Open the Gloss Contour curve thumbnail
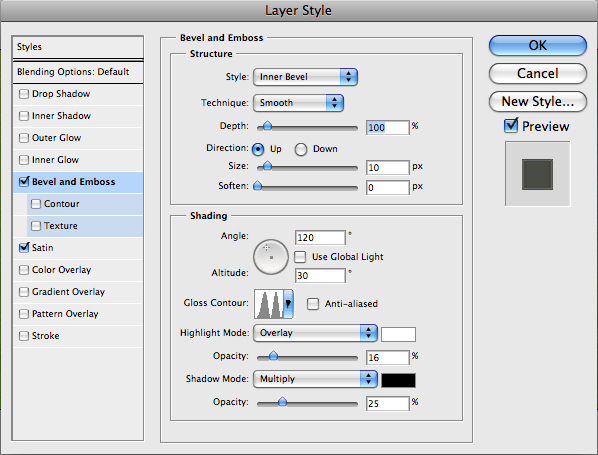This screenshot has height=455, width=598. 269,304
